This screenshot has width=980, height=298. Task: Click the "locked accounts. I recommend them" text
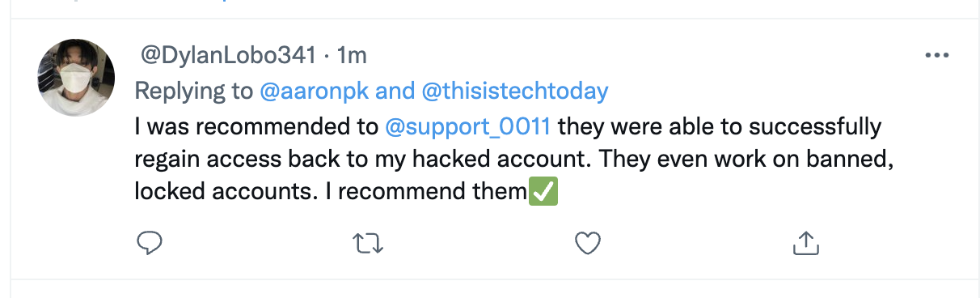(x=331, y=193)
